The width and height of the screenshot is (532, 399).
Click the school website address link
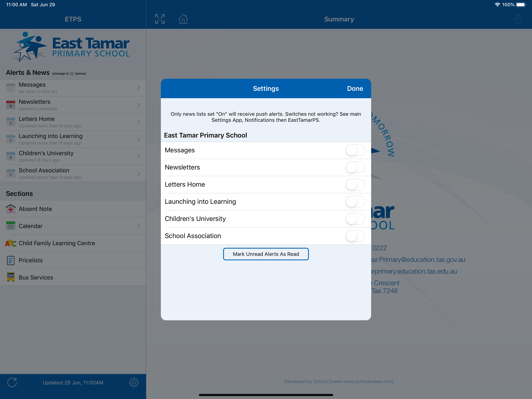pos(414,271)
